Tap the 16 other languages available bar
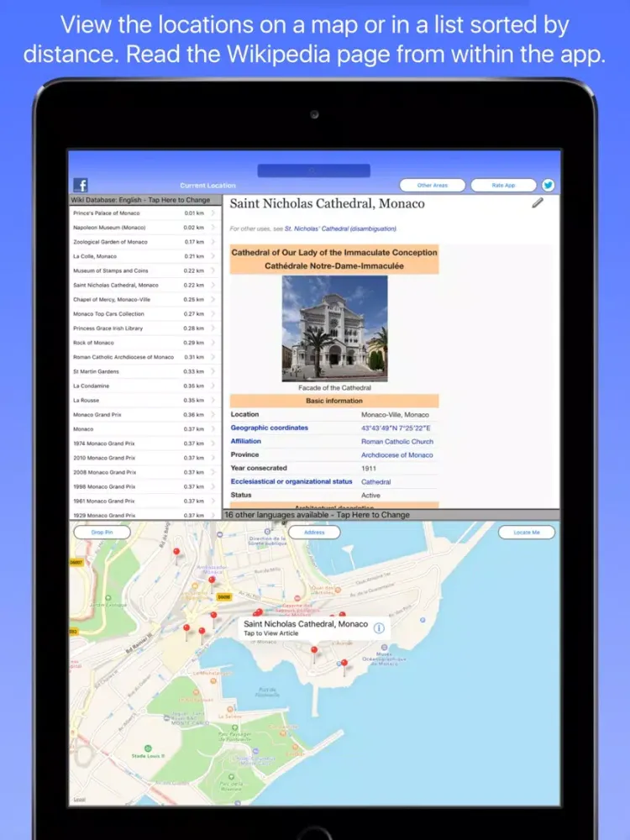Screen dimensions: 630x840 pyautogui.click(x=391, y=515)
